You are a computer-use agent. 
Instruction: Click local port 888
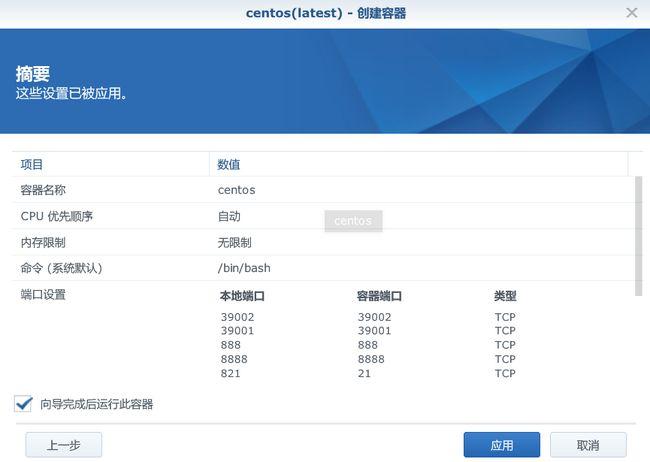[230, 345]
